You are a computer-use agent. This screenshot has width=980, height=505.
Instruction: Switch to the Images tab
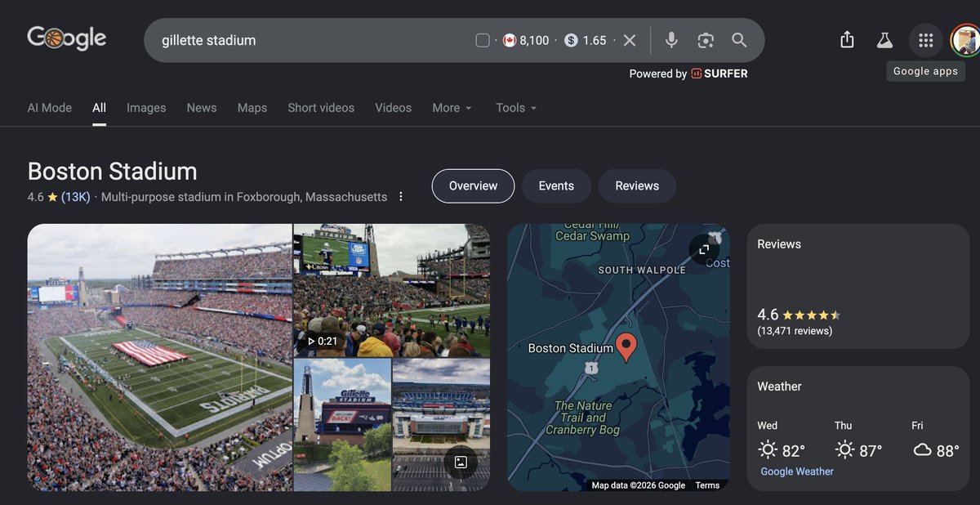[146, 108]
